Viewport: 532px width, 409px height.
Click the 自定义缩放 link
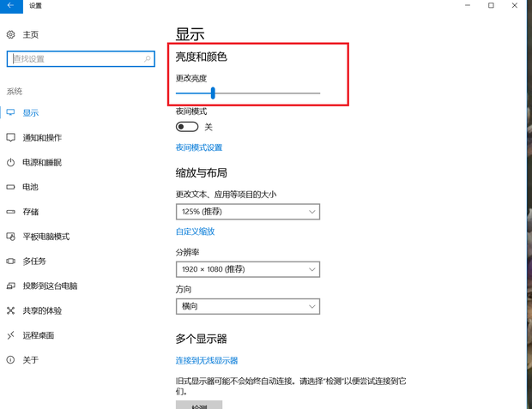(195, 232)
